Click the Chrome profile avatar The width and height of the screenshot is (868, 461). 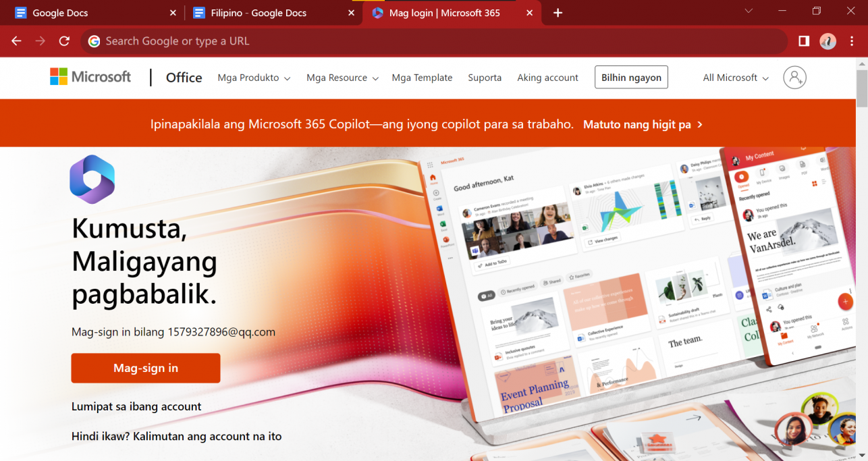coord(828,41)
